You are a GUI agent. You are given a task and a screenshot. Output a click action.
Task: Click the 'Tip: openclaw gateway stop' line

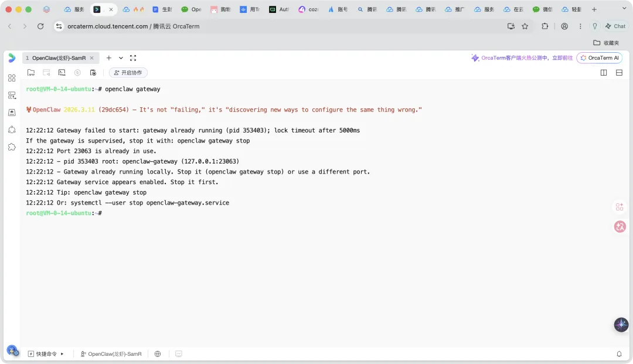click(x=86, y=192)
